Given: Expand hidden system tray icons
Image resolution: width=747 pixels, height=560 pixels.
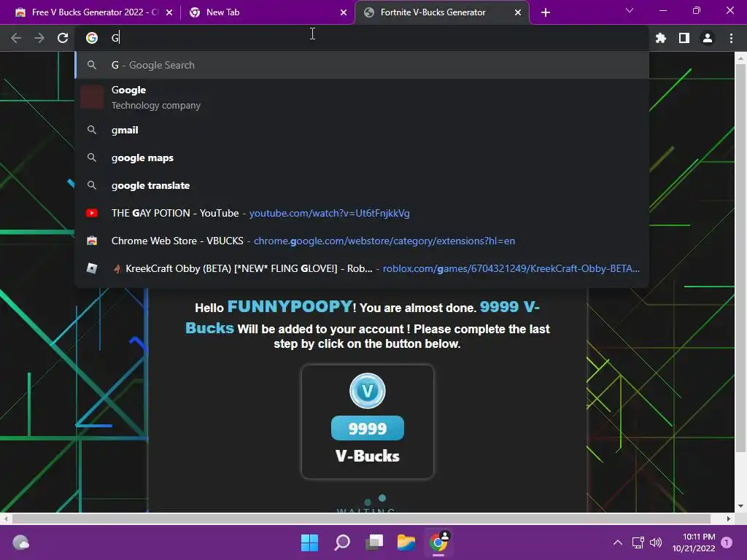Looking at the screenshot, I should click(x=617, y=542).
